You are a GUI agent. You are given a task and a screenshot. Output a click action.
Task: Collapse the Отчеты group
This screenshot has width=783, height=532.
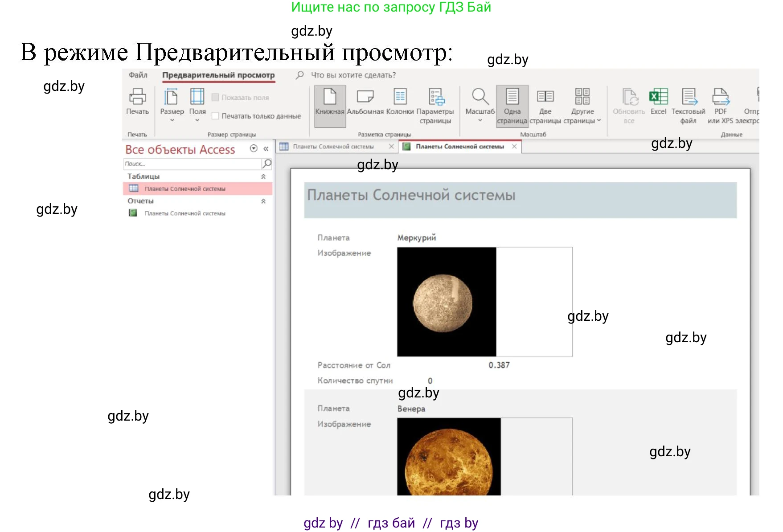click(x=264, y=201)
